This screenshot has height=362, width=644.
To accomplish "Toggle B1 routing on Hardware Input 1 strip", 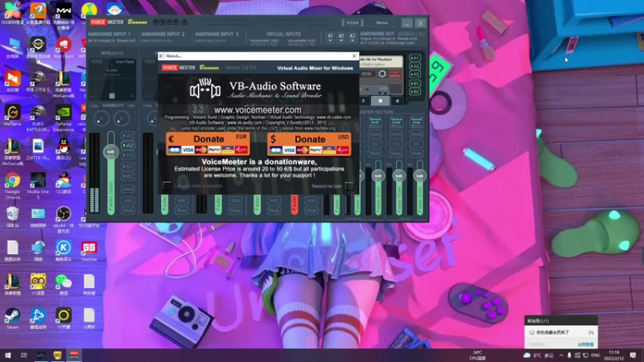I will coord(128,167).
